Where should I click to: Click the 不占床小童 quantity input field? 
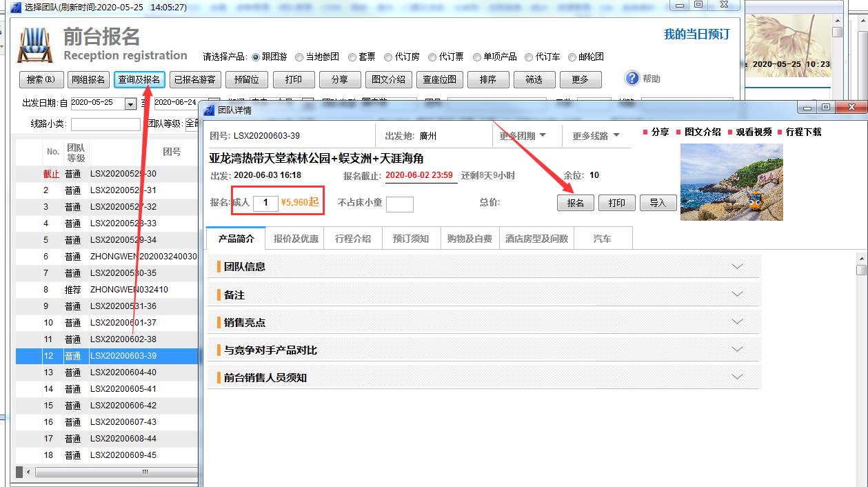click(399, 203)
